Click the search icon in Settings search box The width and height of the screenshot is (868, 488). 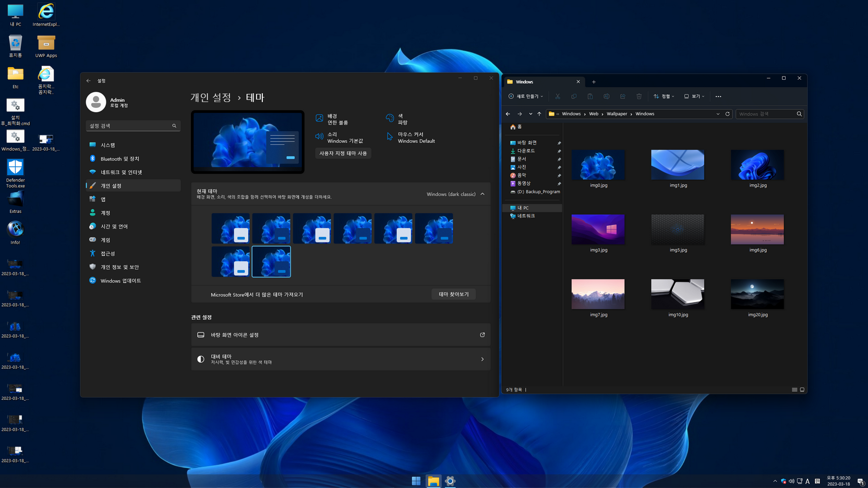(174, 126)
